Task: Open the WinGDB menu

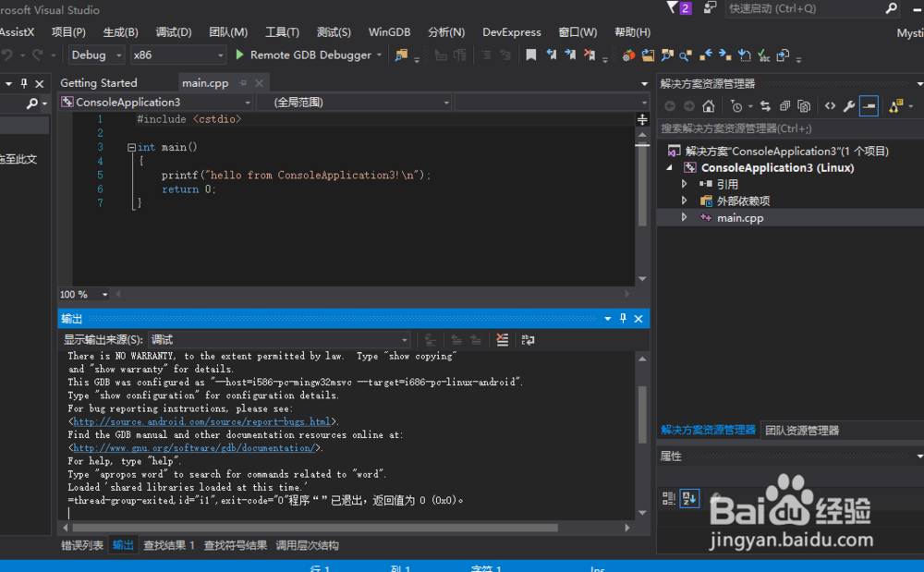Action: [389, 31]
